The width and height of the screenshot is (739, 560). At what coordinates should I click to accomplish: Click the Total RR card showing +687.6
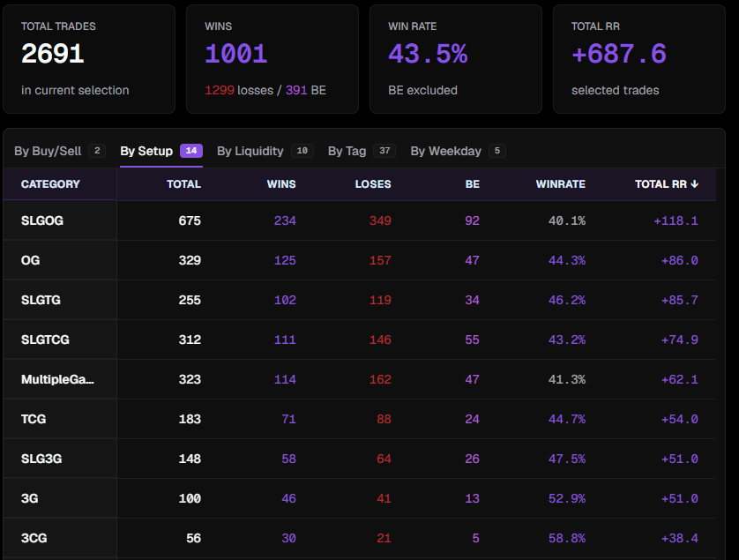[x=639, y=59]
